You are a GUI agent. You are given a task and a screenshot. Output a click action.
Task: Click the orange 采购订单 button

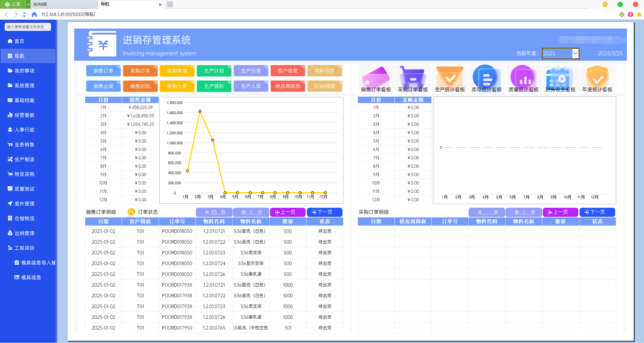(x=140, y=71)
